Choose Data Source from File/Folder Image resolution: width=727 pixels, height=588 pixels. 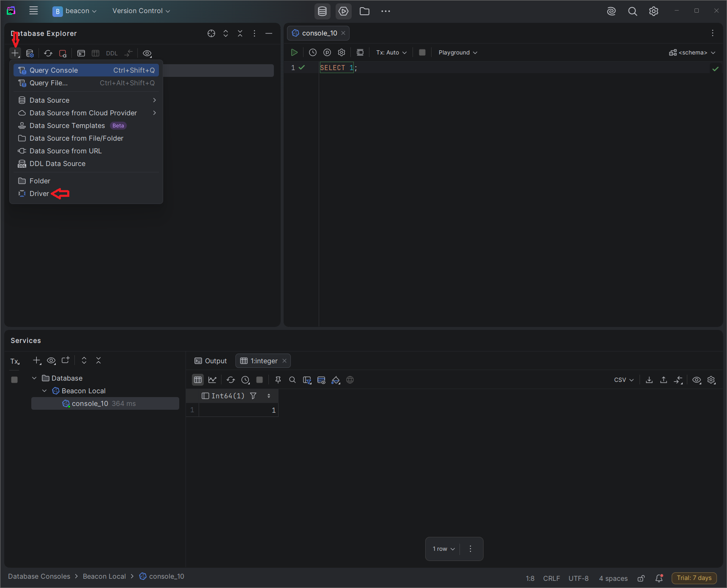click(x=86, y=138)
